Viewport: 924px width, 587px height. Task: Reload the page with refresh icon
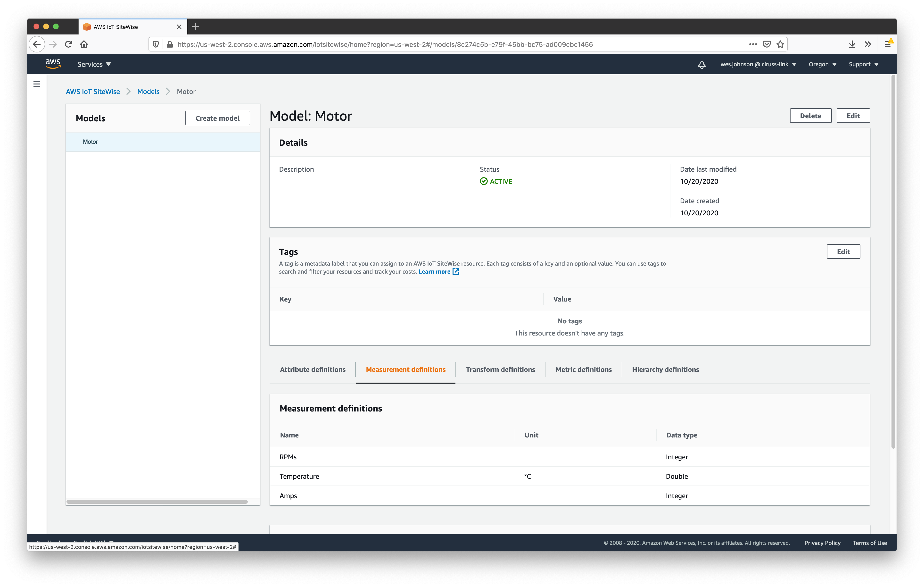pyautogui.click(x=69, y=44)
